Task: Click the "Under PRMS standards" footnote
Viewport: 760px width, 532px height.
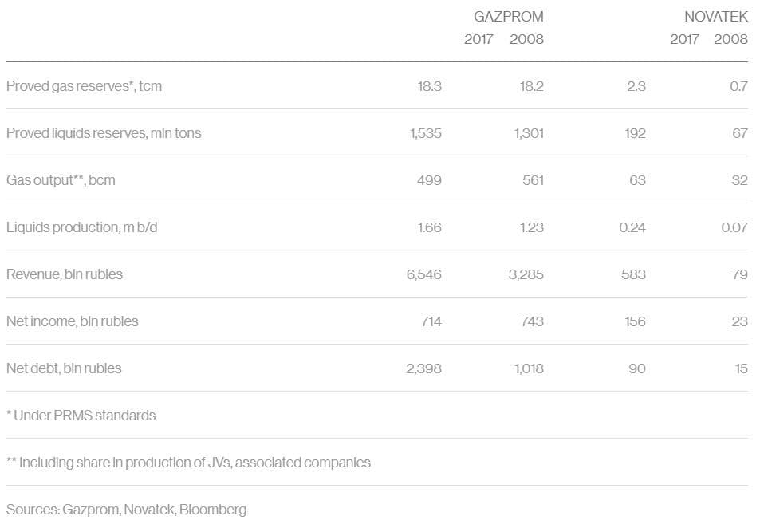Action: click(81, 416)
